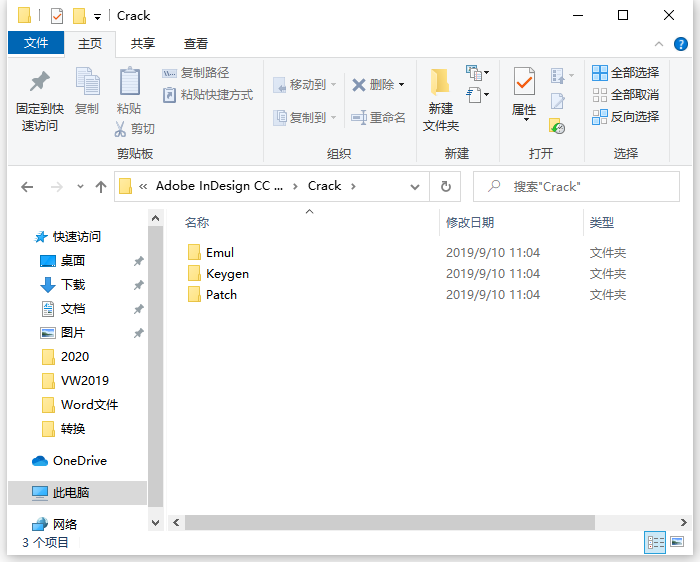700x562 pixels.
Task: Click New folder icon in title bar quick access
Action: pyautogui.click(x=79, y=16)
